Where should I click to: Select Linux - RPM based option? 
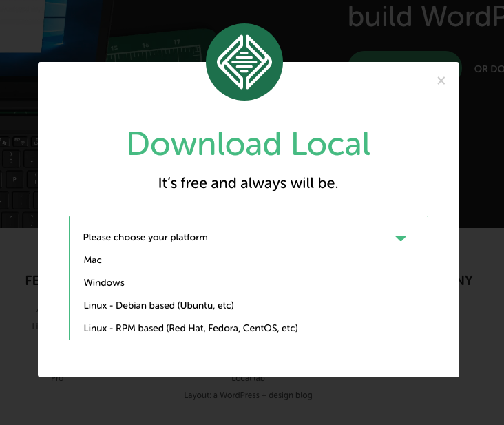coord(249,328)
